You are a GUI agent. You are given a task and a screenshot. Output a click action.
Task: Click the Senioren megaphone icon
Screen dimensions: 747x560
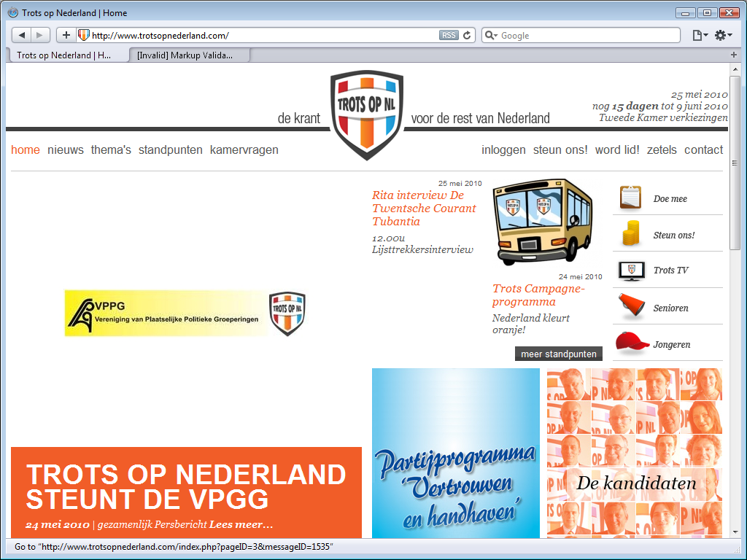tap(632, 306)
